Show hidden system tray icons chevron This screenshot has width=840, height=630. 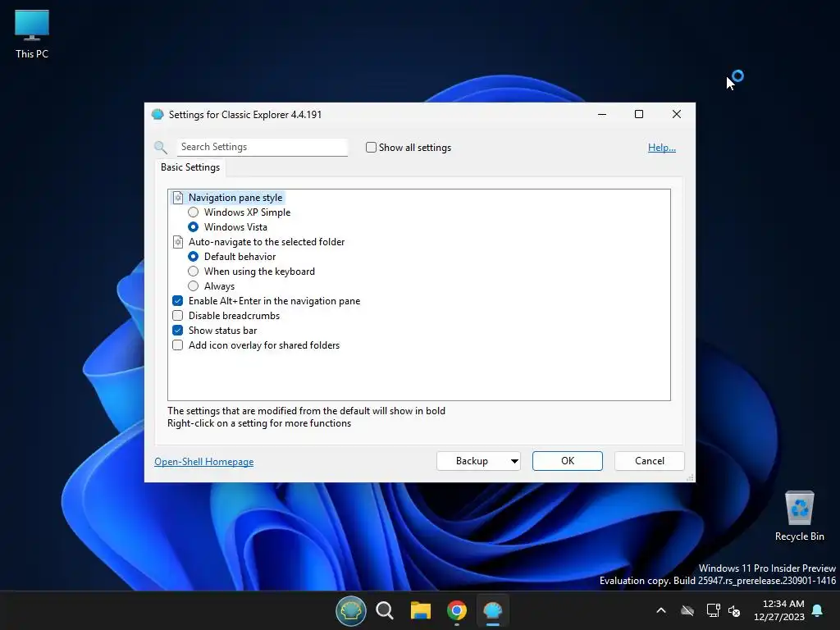(661, 610)
